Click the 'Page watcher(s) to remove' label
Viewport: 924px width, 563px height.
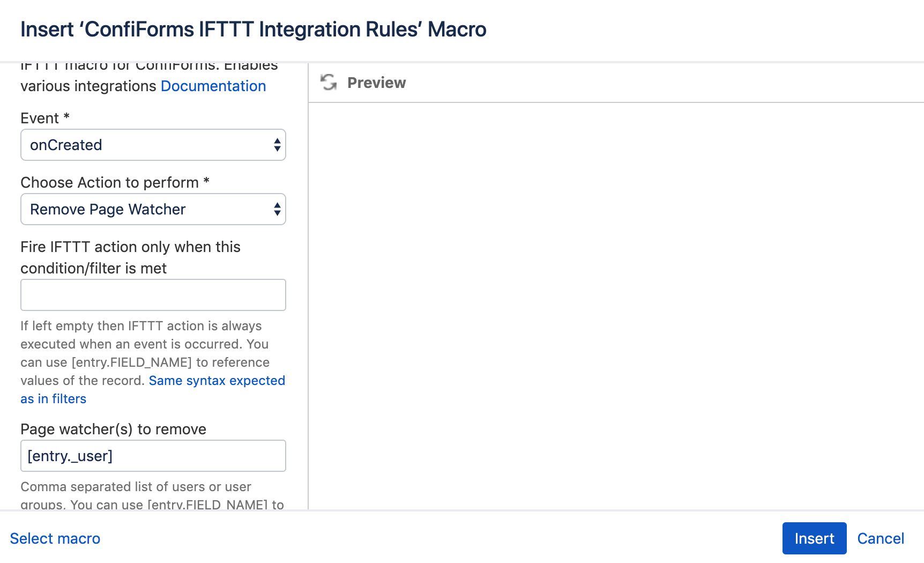coord(113,429)
